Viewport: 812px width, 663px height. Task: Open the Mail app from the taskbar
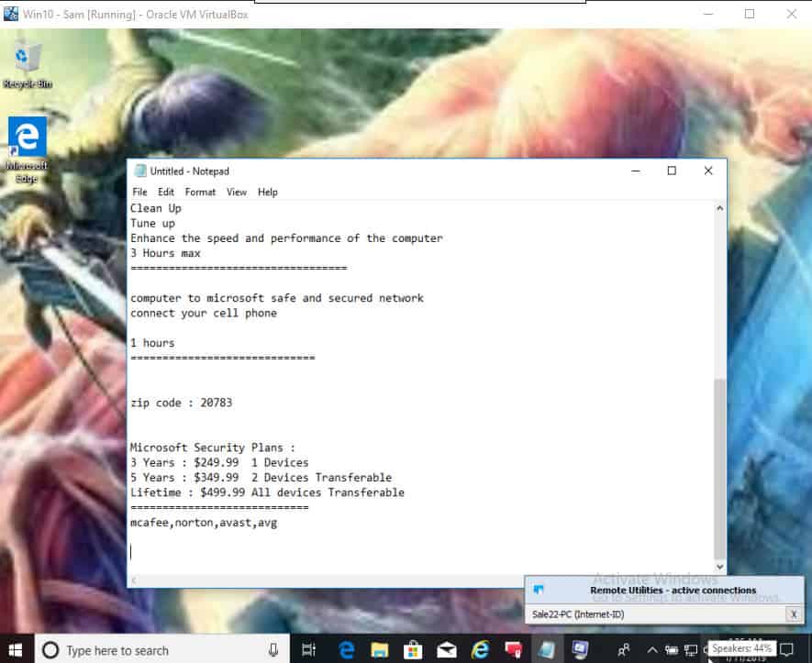click(447, 650)
